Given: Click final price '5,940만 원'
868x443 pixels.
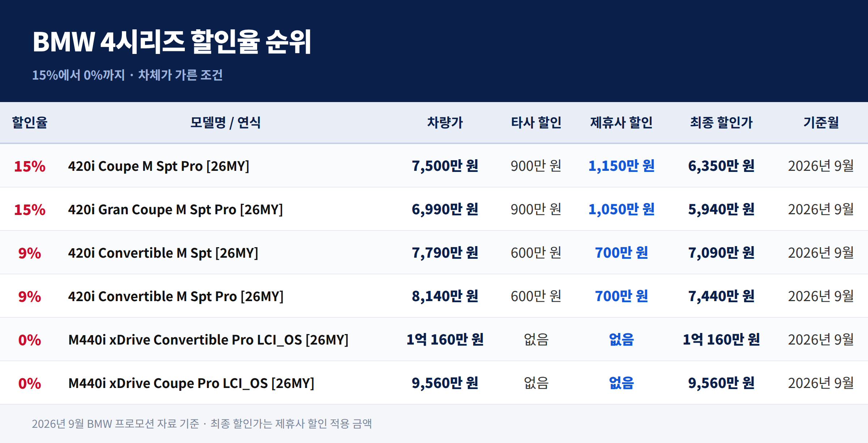Looking at the screenshot, I should click(721, 209).
